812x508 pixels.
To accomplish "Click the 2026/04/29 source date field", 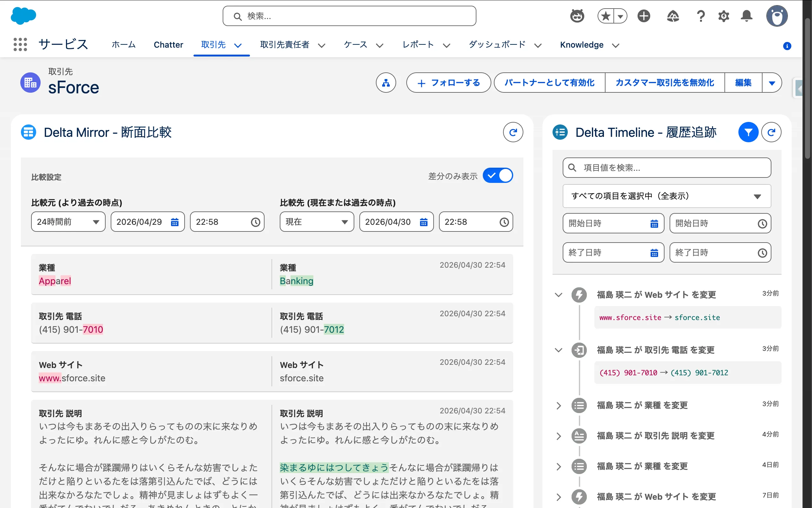I will [147, 222].
